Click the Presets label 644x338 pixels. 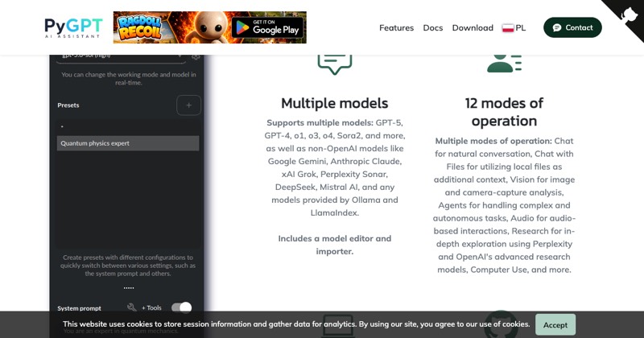[x=68, y=105]
